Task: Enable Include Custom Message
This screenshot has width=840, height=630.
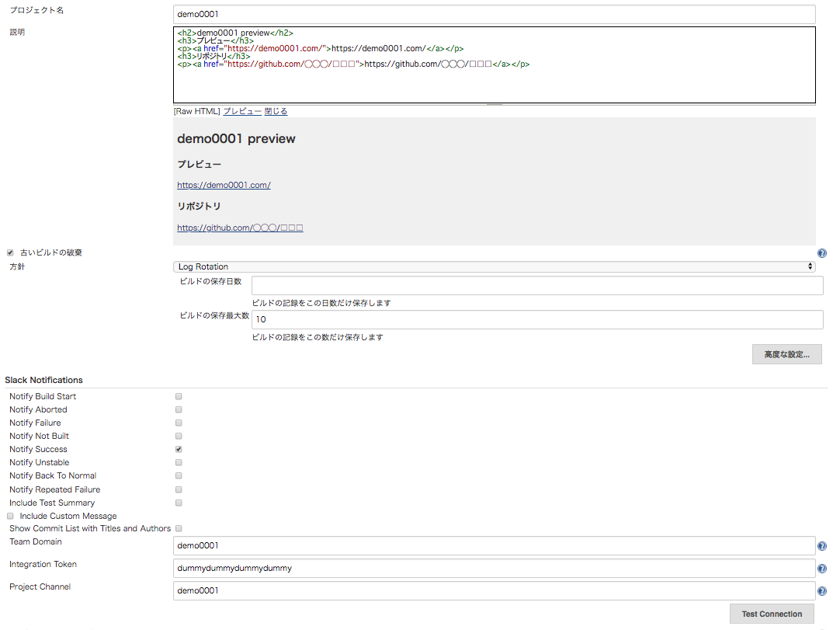Action: point(10,516)
